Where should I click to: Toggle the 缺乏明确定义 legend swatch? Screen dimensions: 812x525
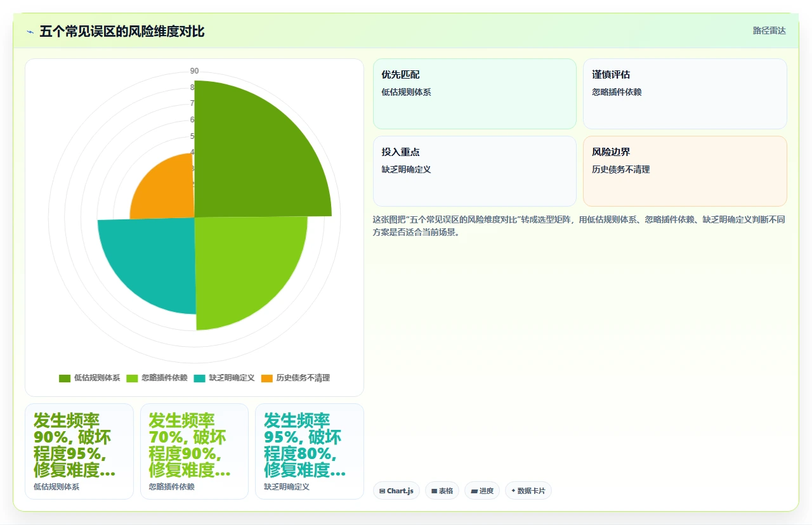pos(200,378)
